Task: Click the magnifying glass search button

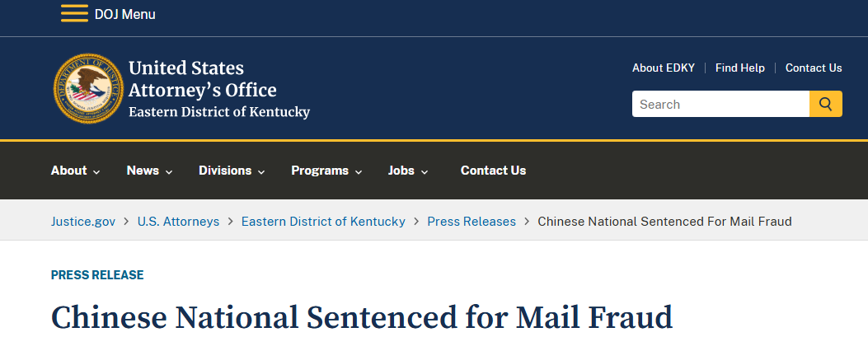Action: coord(826,104)
